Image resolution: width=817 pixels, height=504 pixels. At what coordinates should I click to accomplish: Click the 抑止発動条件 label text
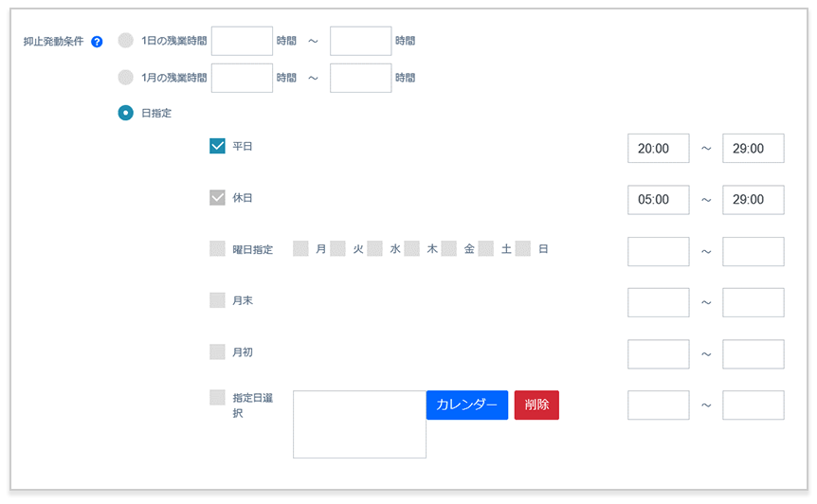53,42
